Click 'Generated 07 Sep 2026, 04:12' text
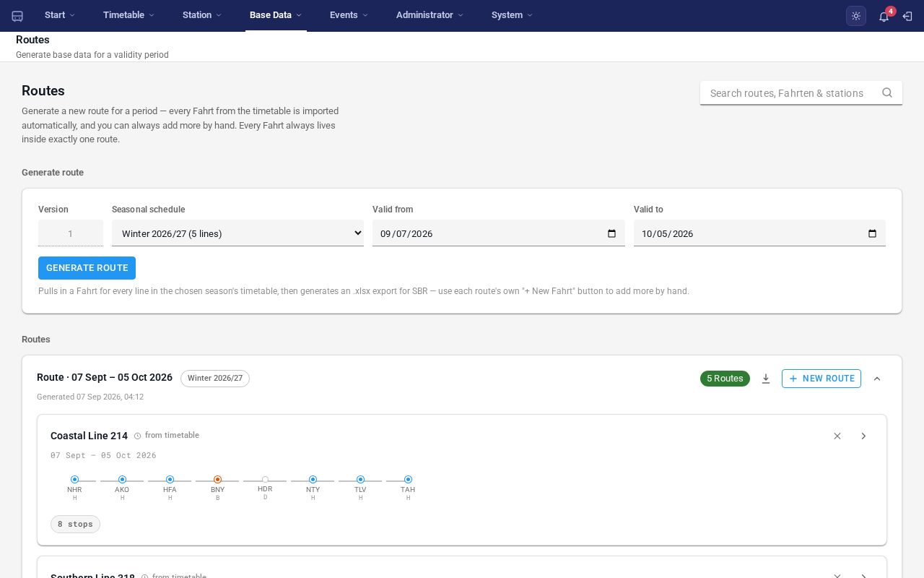The image size is (924, 578). (x=90, y=397)
